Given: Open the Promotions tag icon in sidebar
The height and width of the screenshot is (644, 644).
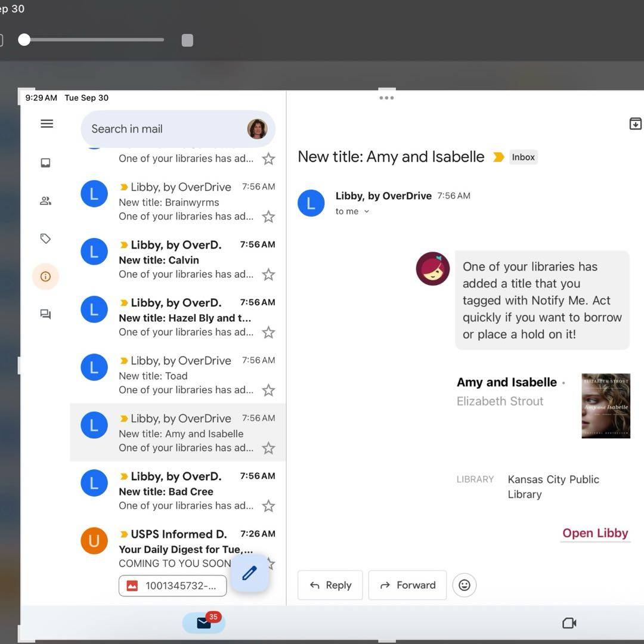Looking at the screenshot, I should 45,239.
